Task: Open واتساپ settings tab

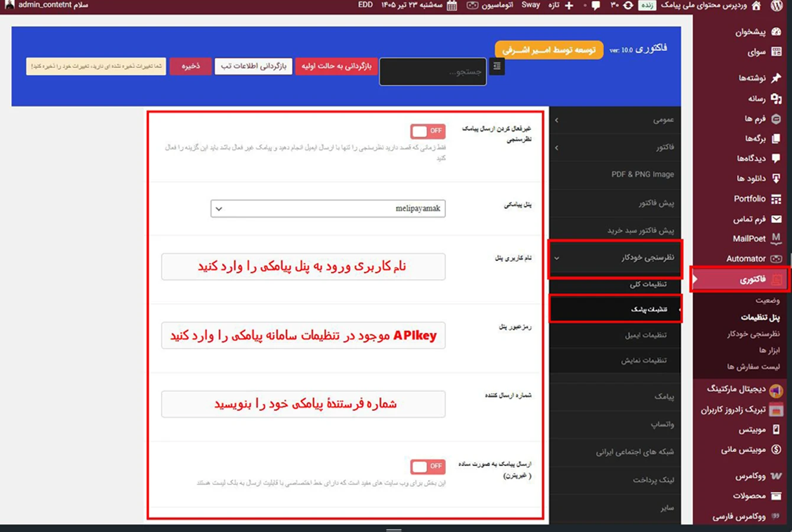Action: pos(615,424)
